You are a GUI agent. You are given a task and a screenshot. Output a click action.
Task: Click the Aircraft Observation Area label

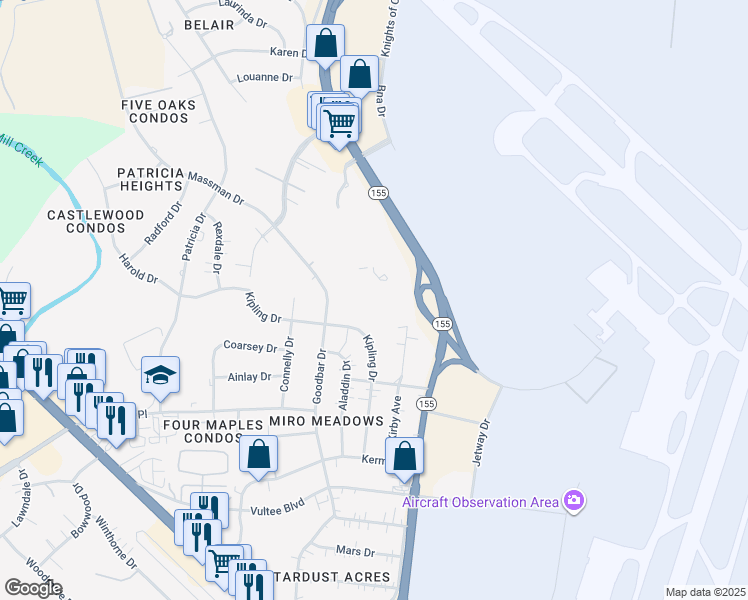(480, 502)
